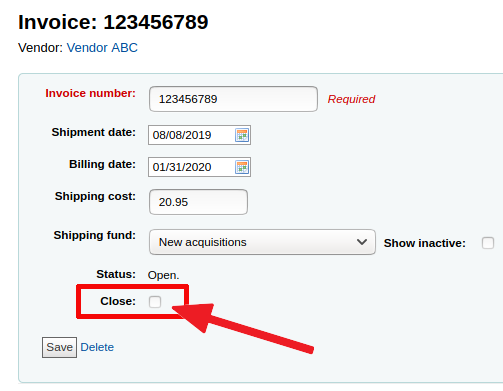Focus the Invoice number field with 123456789
Viewport: 503px width, 391px height.
pyautogui.click(x=233, y=99)
